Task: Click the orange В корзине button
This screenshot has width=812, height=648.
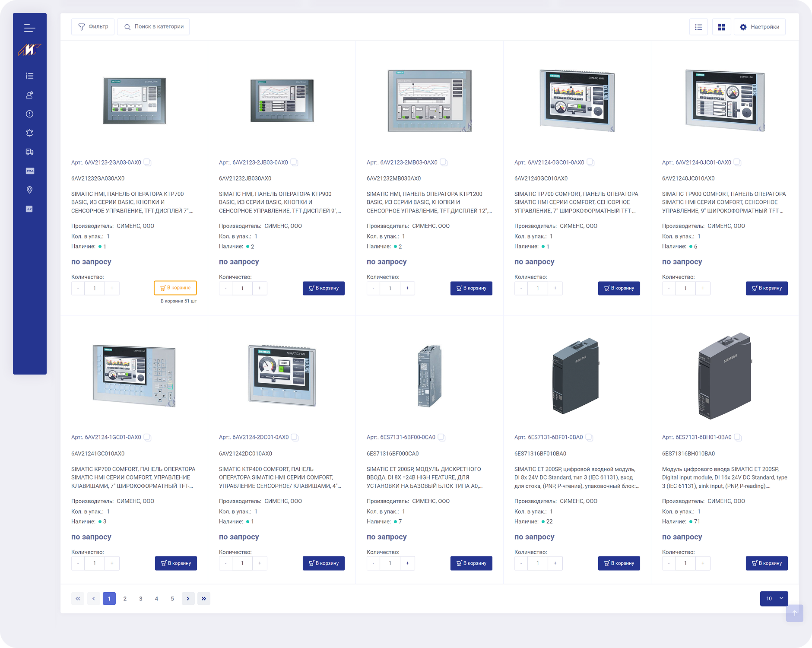Action: pyautogui.click(x=175, y=288)
